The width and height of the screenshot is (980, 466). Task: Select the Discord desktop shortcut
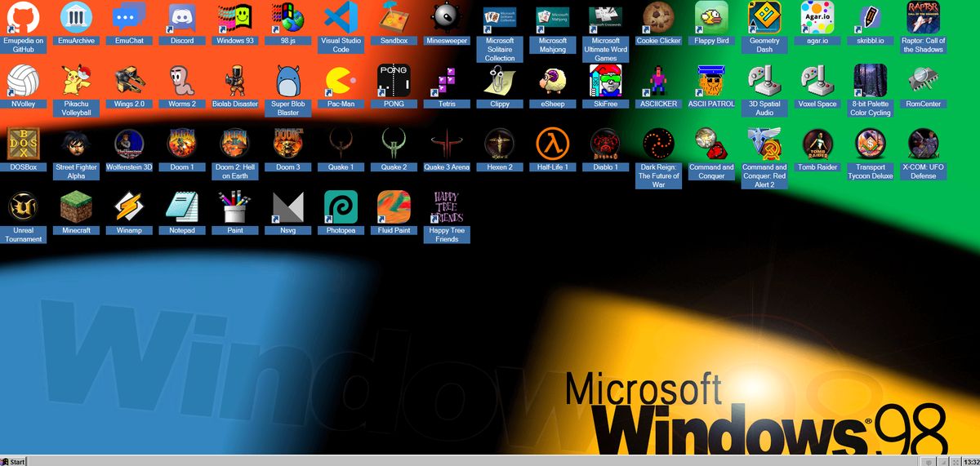pos(182,17)
